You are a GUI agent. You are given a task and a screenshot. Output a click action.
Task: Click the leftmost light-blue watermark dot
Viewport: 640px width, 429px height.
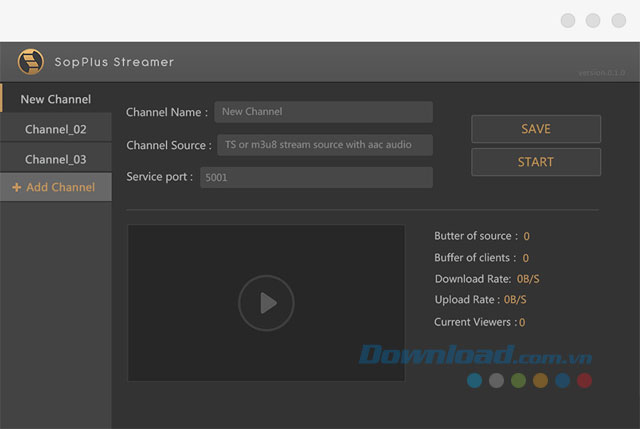474,381
